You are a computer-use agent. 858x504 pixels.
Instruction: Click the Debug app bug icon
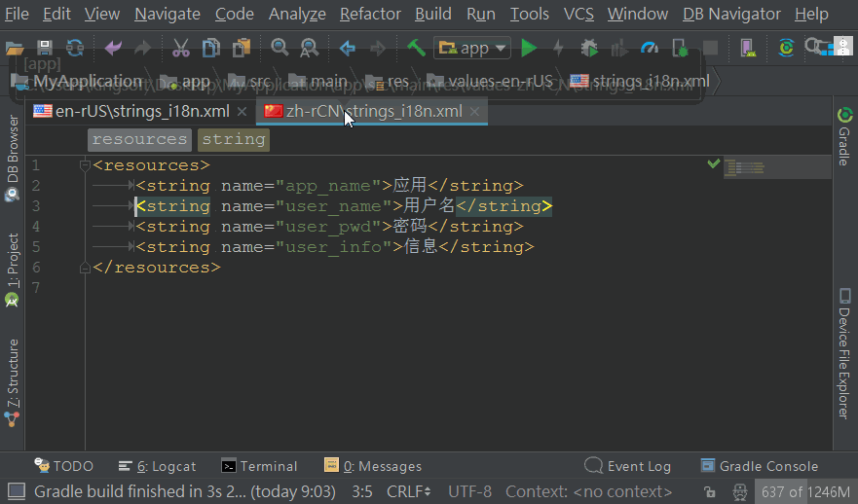click(589, 48)
